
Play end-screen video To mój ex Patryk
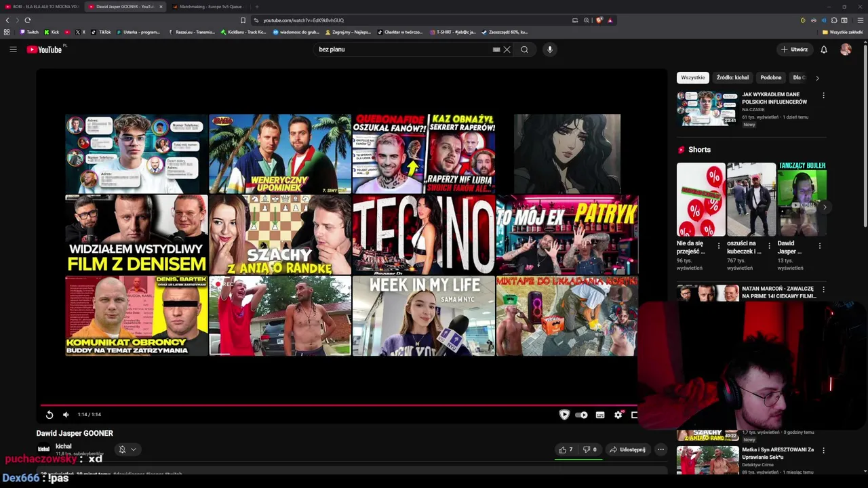pyautogui.click(x=567, y=235)
